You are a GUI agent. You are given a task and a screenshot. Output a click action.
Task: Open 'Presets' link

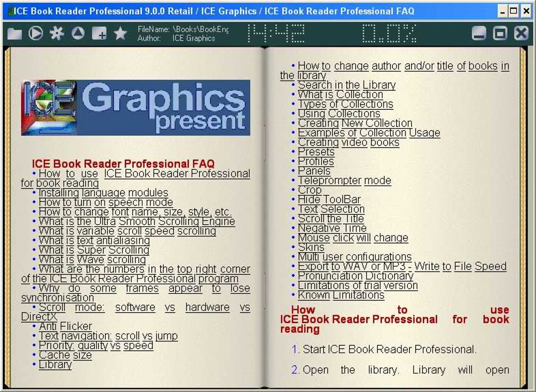click(x=316, y=152)
